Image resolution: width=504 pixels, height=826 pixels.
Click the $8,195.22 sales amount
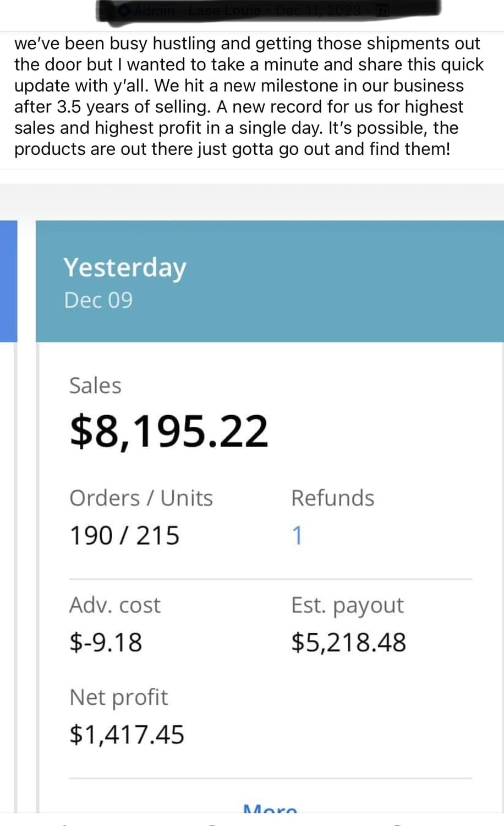click(169, 431)
